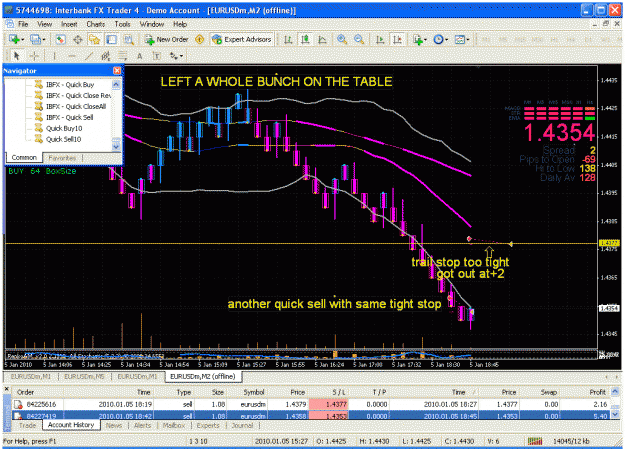625x449 pixels.
Task: Switch to line chart icon
Action: tap(322, 39)
